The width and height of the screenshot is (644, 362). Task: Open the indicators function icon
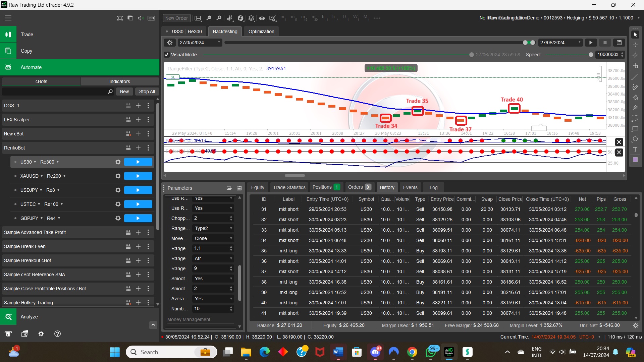240,18
